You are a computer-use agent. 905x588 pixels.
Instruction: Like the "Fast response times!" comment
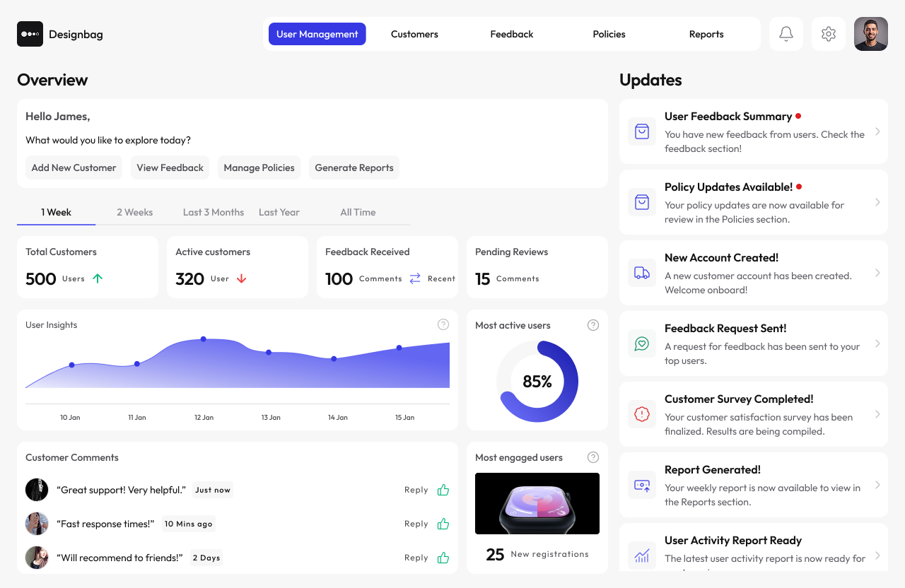point(443,524)
